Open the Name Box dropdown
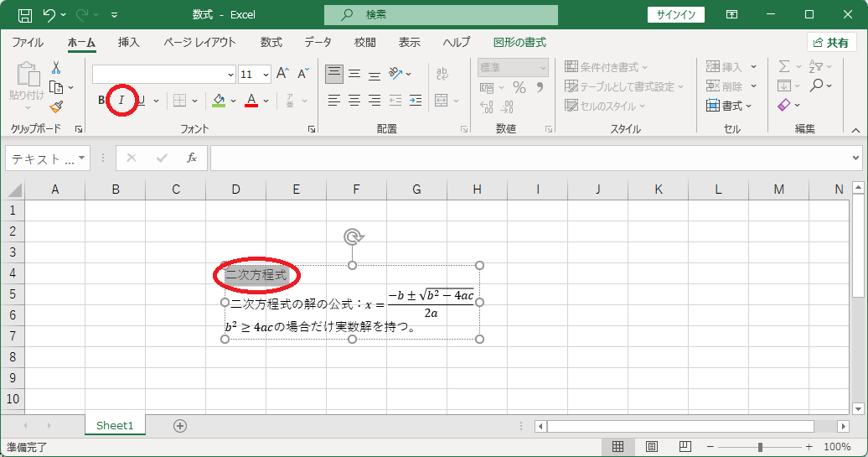Image resolution: width=868 pixels, height=457 pixels. (x=82, y=158)
